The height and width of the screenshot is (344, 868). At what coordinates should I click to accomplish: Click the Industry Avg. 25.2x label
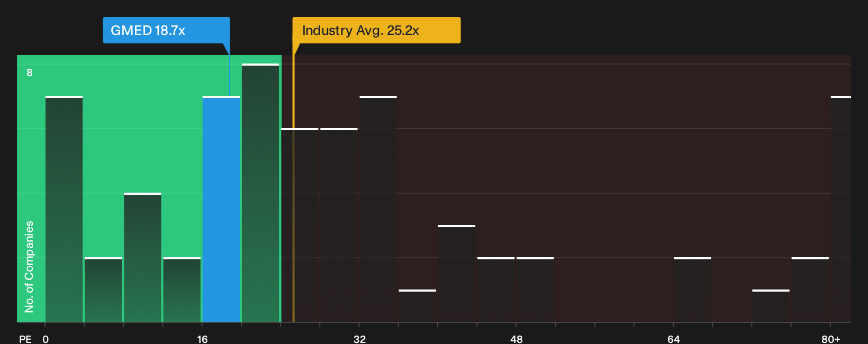pyautogui.click(x=376, y=30)
